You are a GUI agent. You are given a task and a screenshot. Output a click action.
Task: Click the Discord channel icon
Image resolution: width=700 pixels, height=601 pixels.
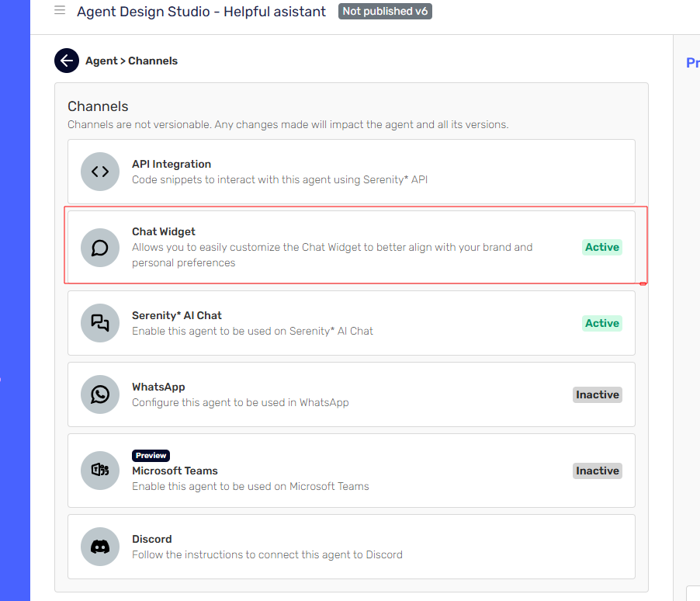point(100,547)
